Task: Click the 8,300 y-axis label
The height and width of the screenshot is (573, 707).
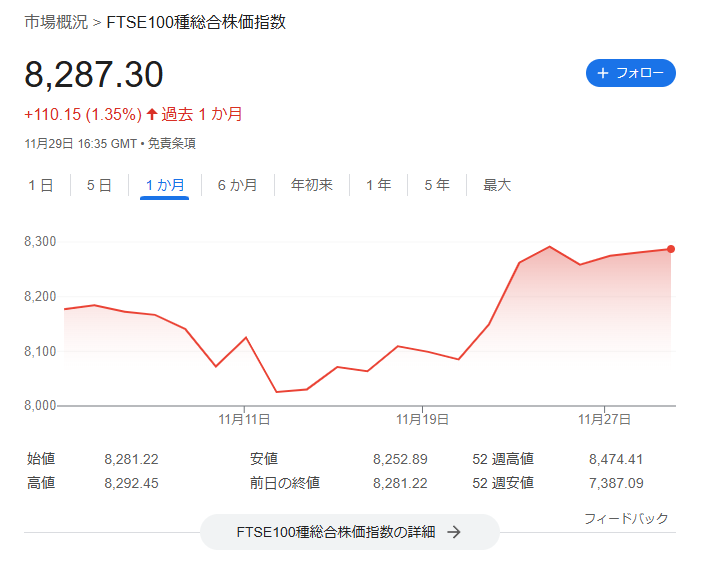Action: pos(40,242)
